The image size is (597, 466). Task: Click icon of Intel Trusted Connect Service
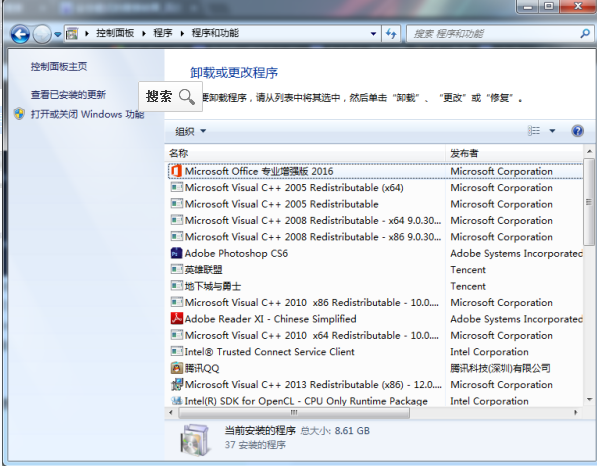177,351
